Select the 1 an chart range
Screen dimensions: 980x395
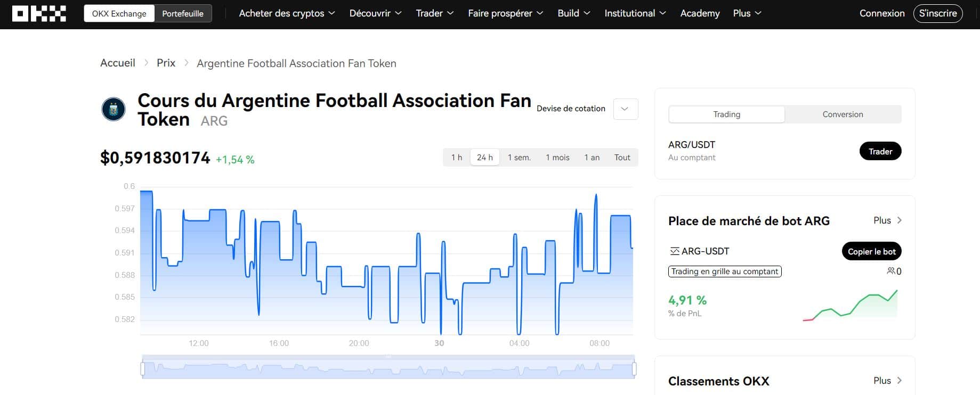tap(592, 158)
